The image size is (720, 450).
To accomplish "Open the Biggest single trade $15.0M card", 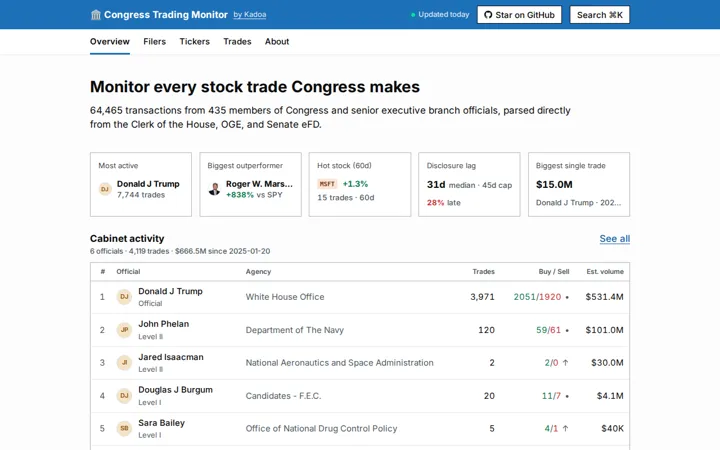I will [x=579, y=184].
